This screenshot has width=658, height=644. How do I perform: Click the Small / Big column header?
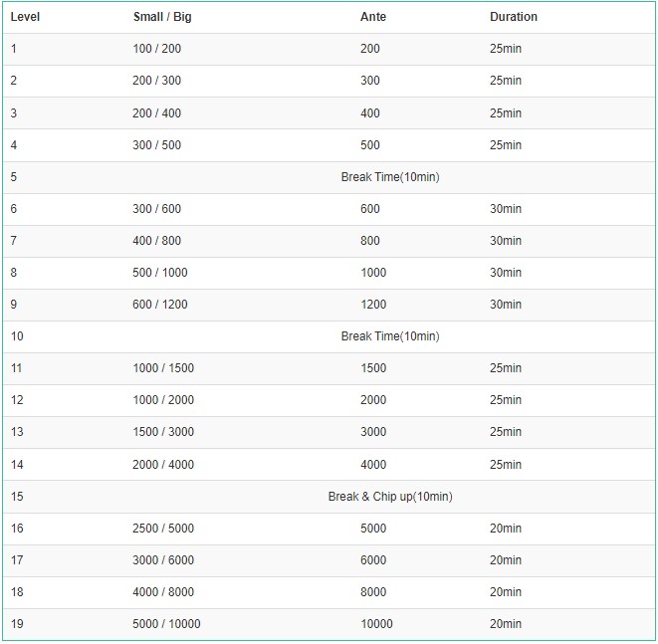click(162, 17)
